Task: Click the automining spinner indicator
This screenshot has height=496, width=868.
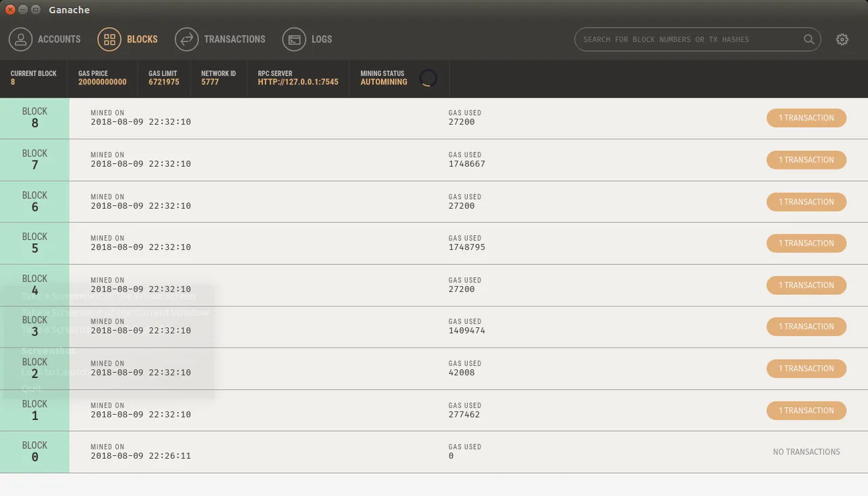Action: click(428, 78)
